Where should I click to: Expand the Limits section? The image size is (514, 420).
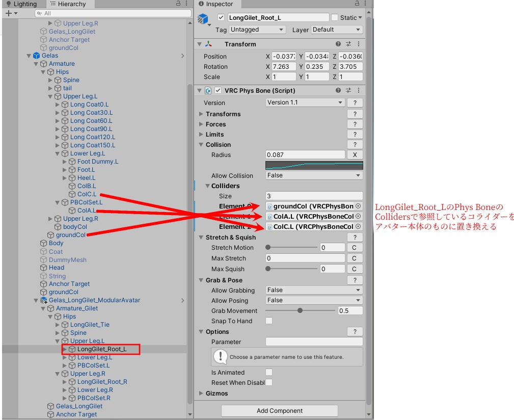pos(201,134)
